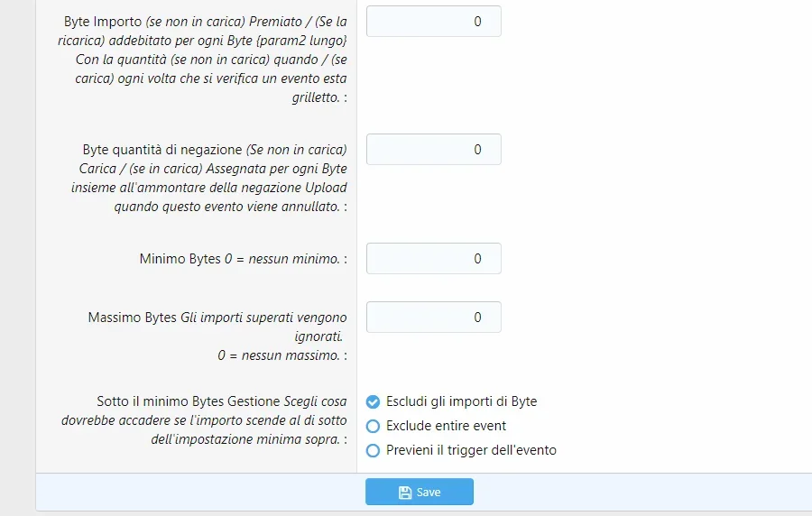Click the blue checkmark icon of selected option

point(373,401)
